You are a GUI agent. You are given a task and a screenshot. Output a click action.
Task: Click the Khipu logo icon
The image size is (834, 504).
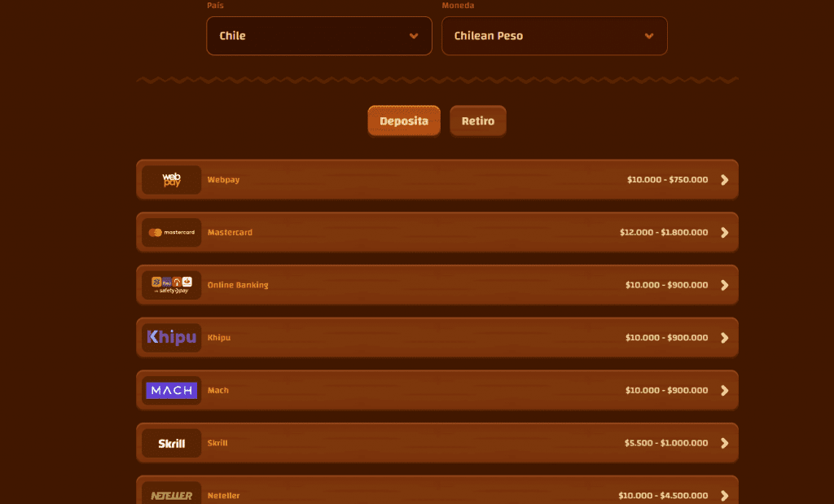(x=171, y=337)
